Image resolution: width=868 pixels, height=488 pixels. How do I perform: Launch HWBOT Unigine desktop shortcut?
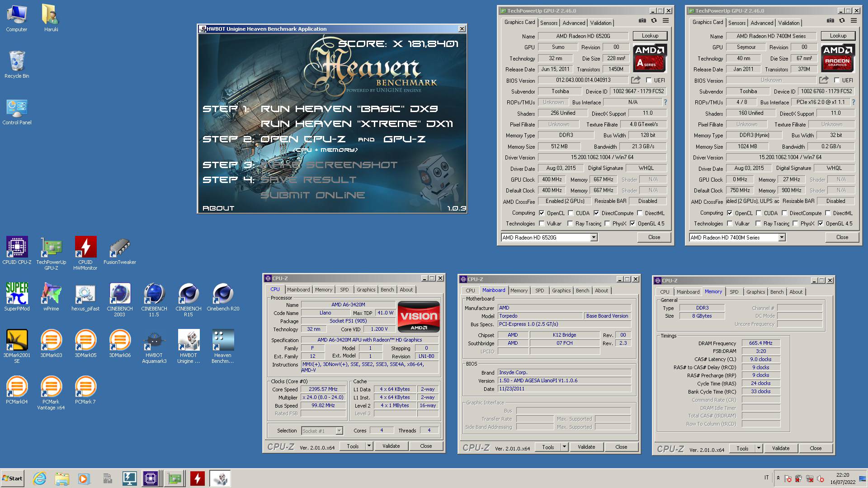pos(189,347)
